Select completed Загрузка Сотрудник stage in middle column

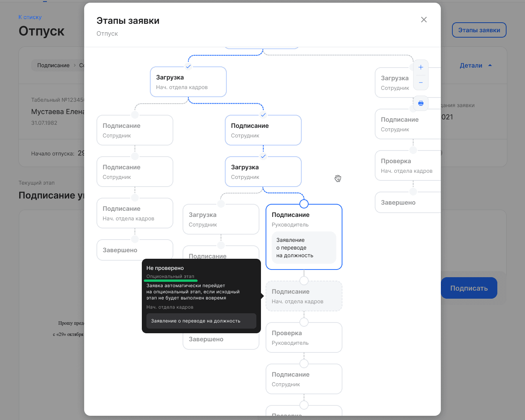pos(263,172)
